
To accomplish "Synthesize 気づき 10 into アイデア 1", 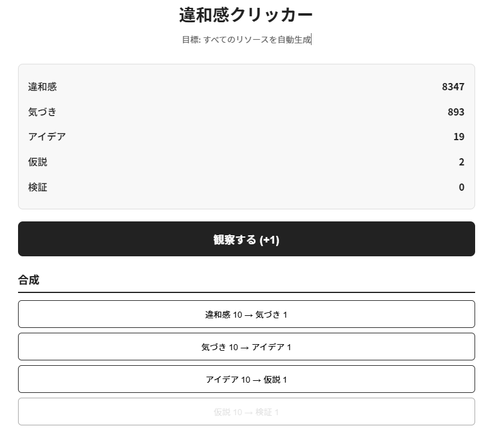I will pos(246,347).
